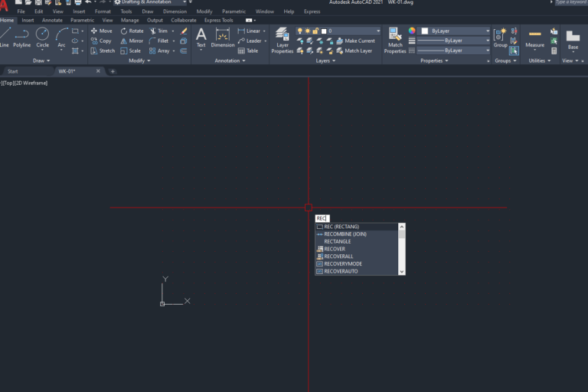Select the Arc tool
The height and width of the screenshot is (392, 588).
point(61,38)
